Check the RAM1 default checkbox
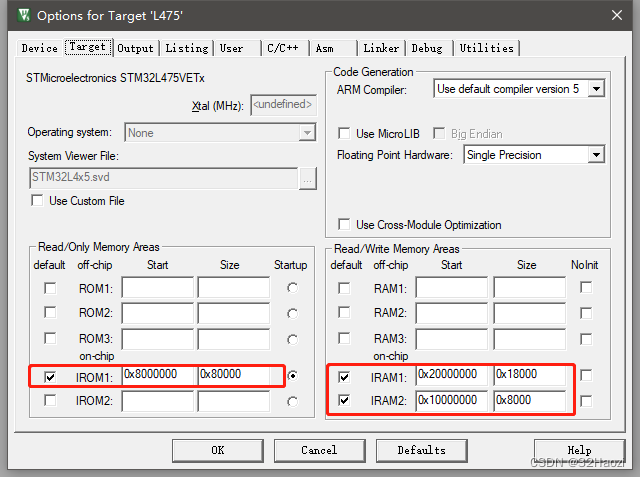This screenshot has width=640, height=477. coord(344,288)
